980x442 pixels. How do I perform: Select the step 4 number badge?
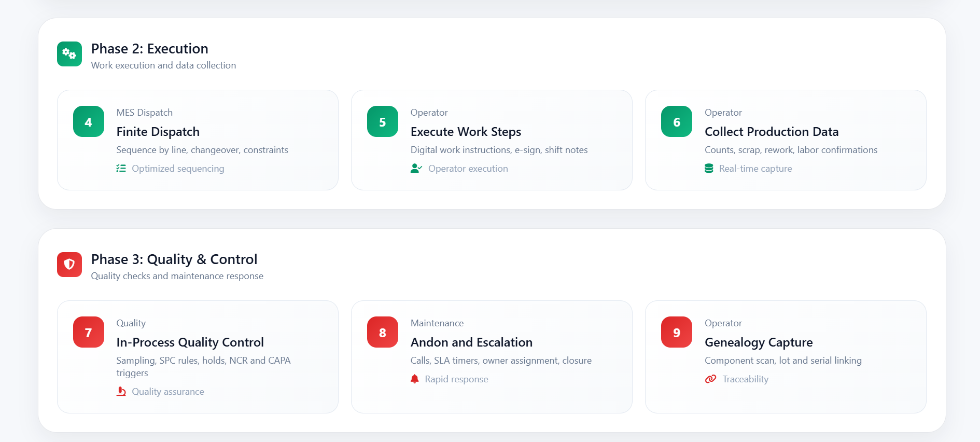[x=89, y=122]
